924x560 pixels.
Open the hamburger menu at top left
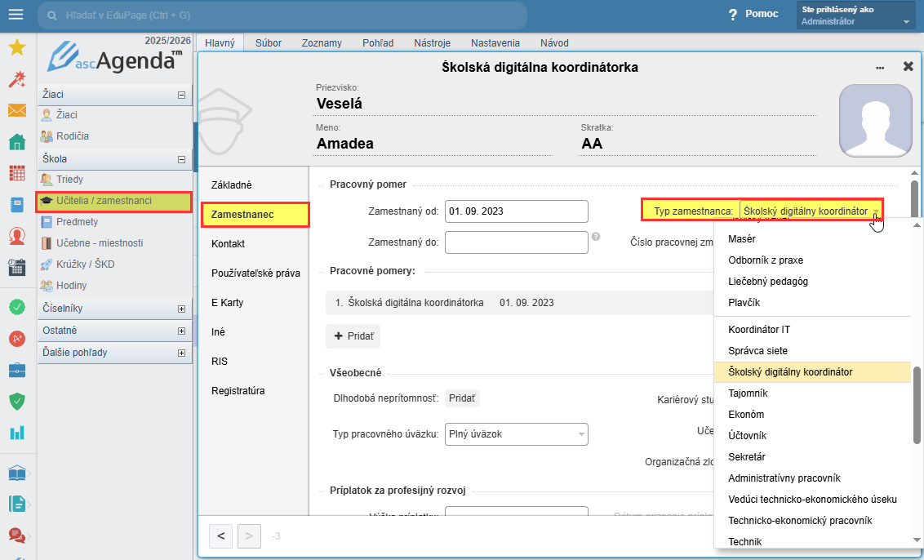click(16, 16)
